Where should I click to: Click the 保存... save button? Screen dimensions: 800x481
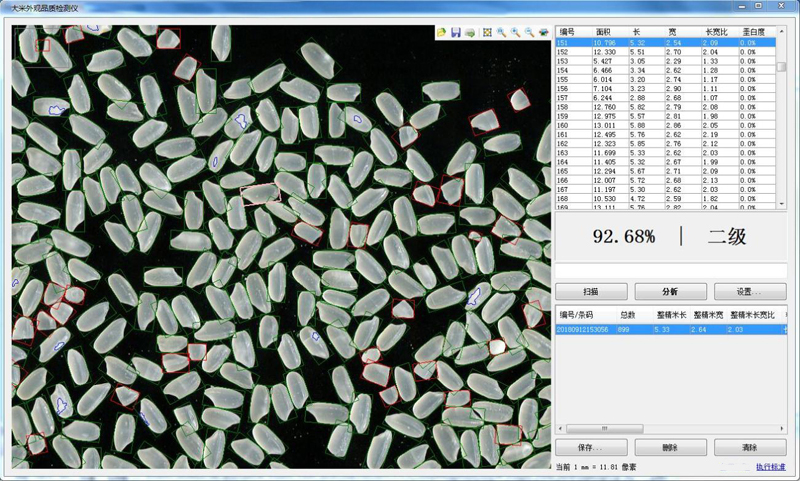(x=591, y=447)
